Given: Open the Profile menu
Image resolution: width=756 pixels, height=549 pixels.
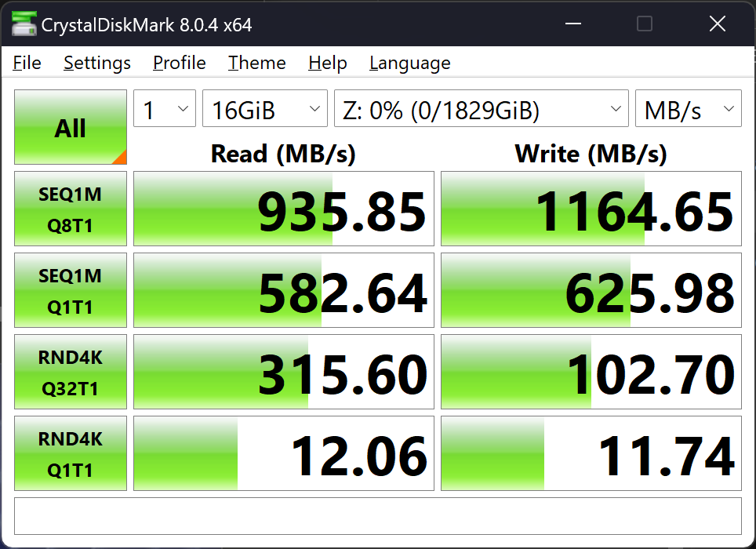Looking at the screenshot, I should (x=180, y=63).
